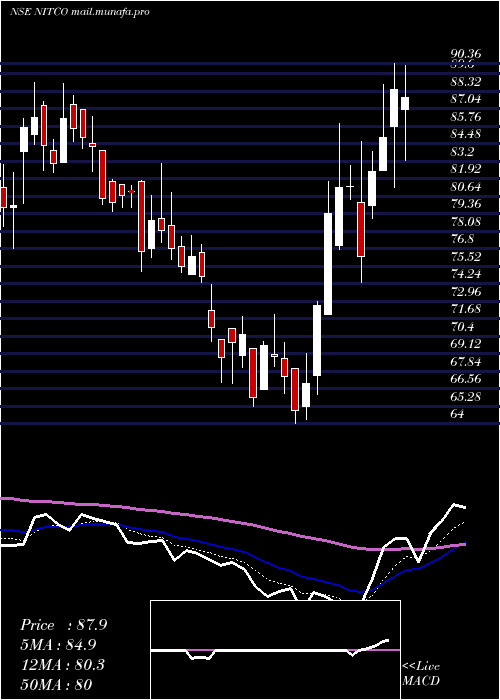Click the Price : 87.9 readout
Image resolution: width=500 pixels, height=700 pixels.
pyautogui.click(x=63, y=625)
